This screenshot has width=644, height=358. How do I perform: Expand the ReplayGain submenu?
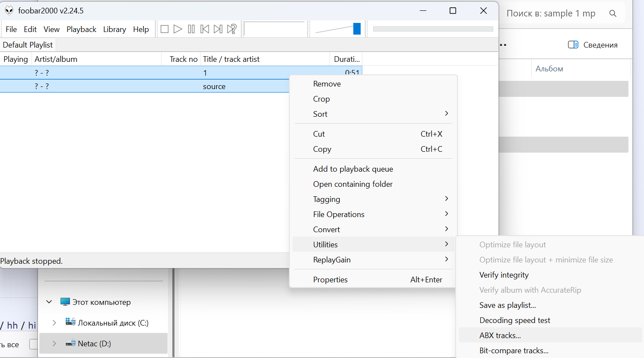coord(373,260)
